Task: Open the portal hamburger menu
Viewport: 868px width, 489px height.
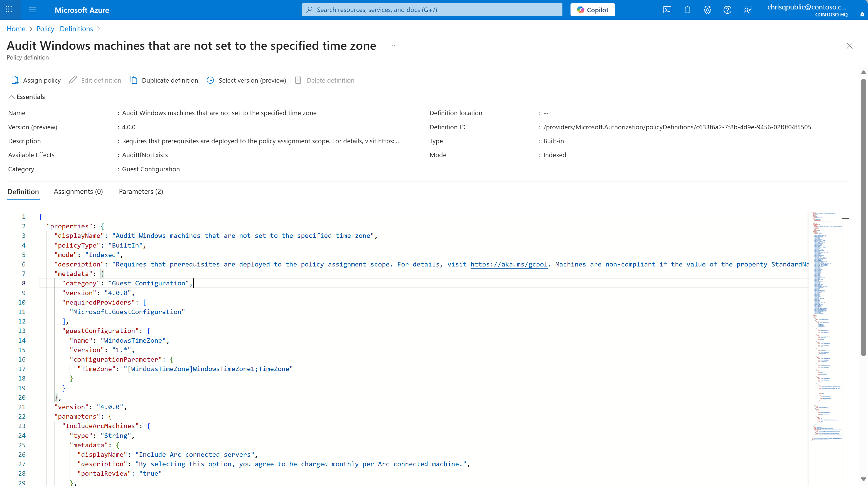Action: coord(32,10)
